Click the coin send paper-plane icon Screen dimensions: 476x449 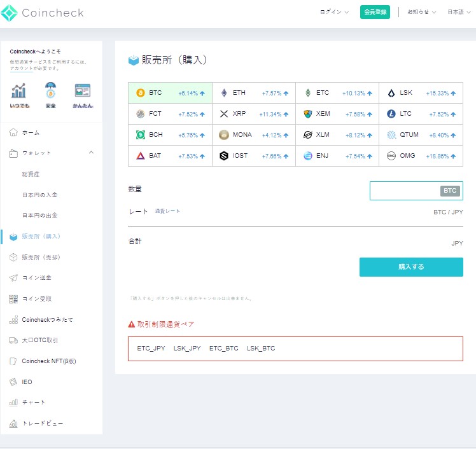coord(13,277)
